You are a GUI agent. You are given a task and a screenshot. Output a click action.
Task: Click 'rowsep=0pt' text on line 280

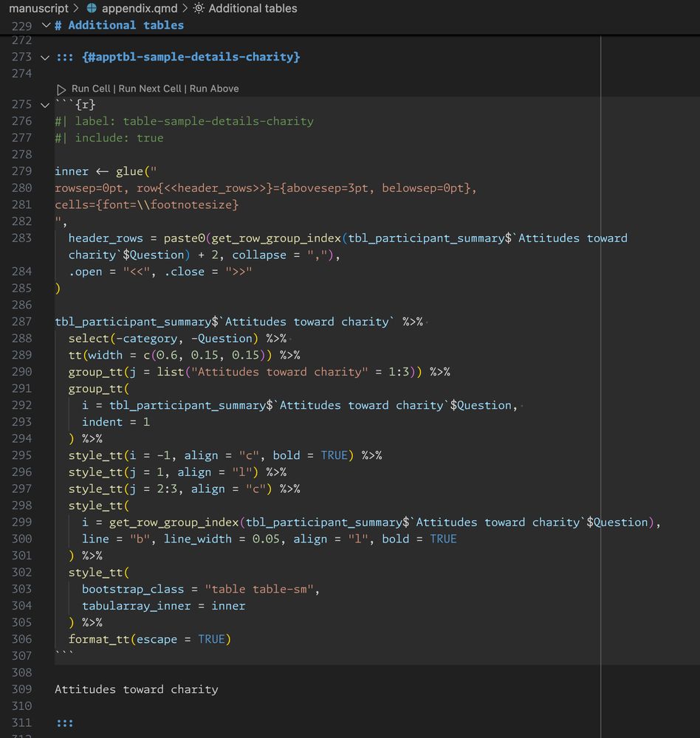tap(89, 188)
